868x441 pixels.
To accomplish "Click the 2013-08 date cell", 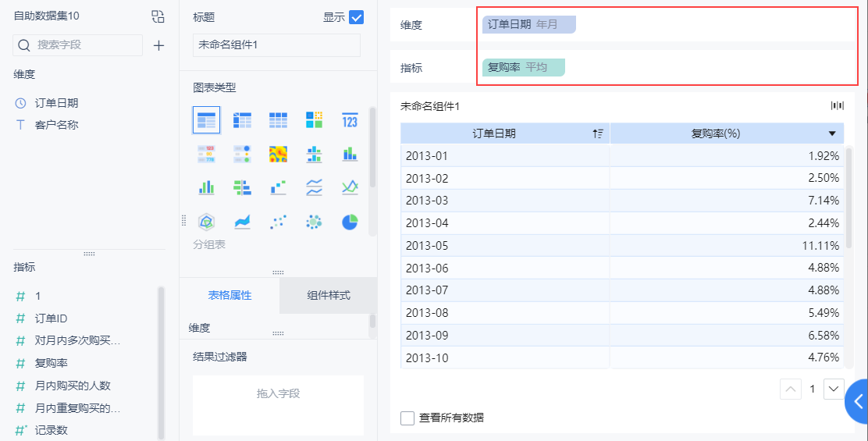I will pyautogui.click(x=505, y=313).
